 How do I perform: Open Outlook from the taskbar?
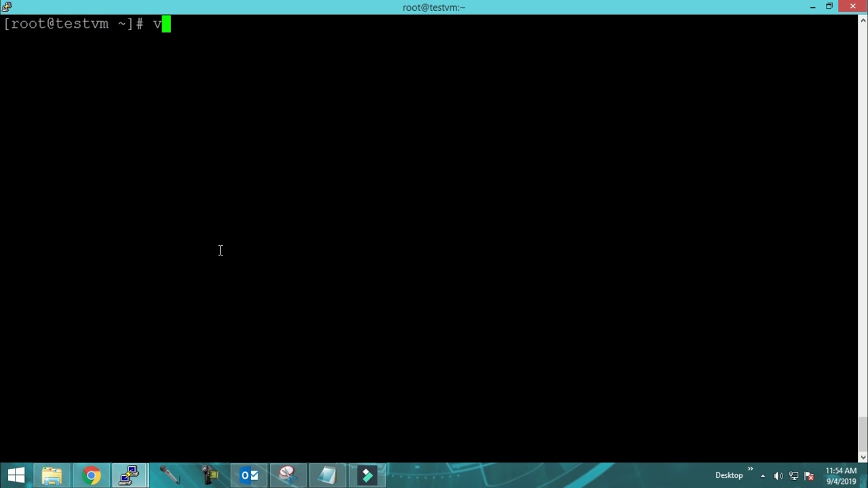pos(249,475)
